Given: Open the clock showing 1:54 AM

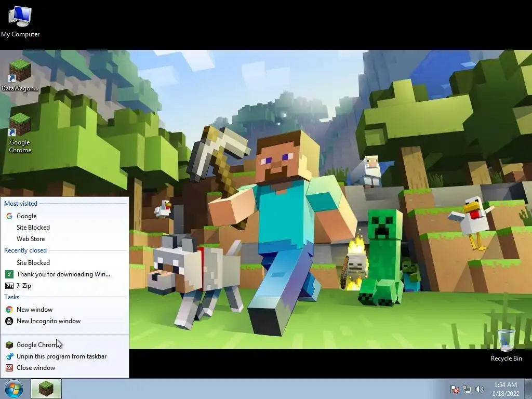Looking at the screenshot, I should [505, 389].
